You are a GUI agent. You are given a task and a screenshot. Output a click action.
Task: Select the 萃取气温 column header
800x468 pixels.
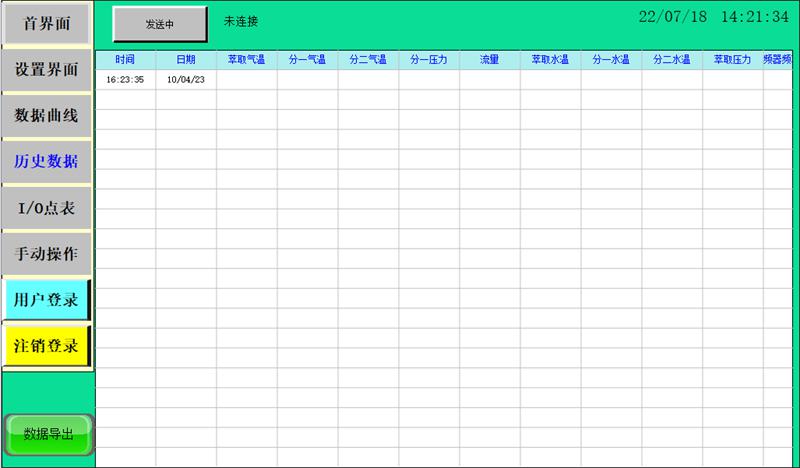tap(246, 60)
